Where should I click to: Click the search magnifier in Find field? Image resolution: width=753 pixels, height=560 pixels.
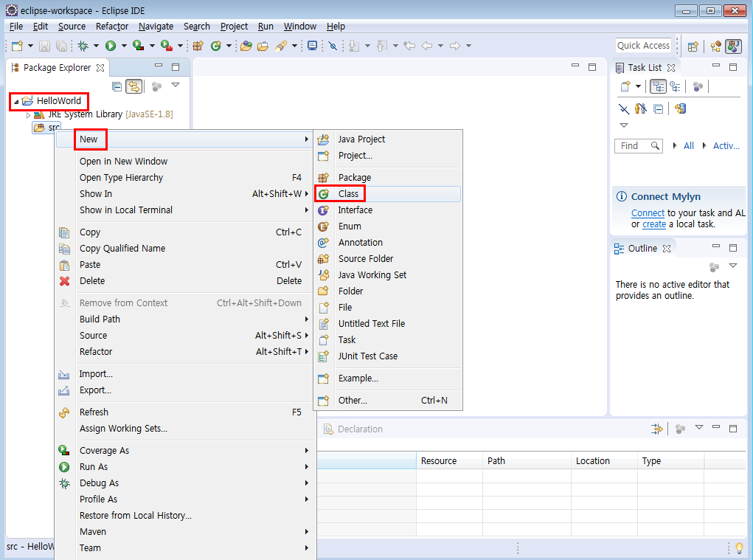(x=655, y=145)
